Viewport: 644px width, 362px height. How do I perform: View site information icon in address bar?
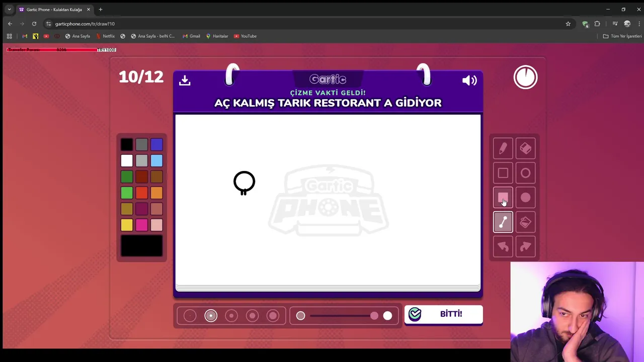click(48, 24)
